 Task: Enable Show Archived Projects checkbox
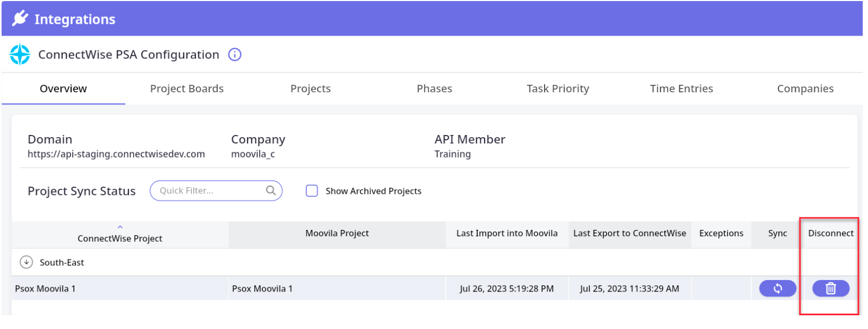click(x=312, y=191)
